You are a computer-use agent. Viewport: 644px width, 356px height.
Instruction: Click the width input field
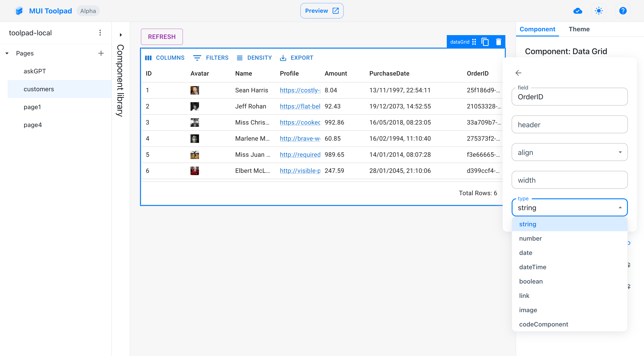[x=570, y=180]
